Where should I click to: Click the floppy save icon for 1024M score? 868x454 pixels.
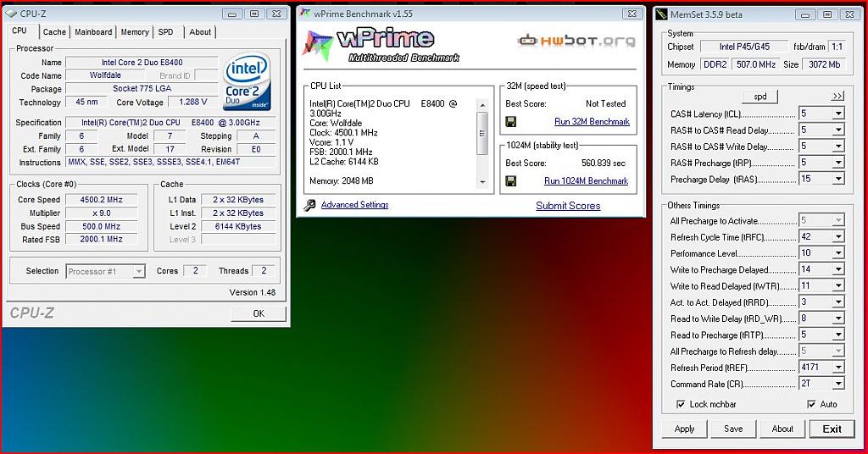tap(511, 180)
